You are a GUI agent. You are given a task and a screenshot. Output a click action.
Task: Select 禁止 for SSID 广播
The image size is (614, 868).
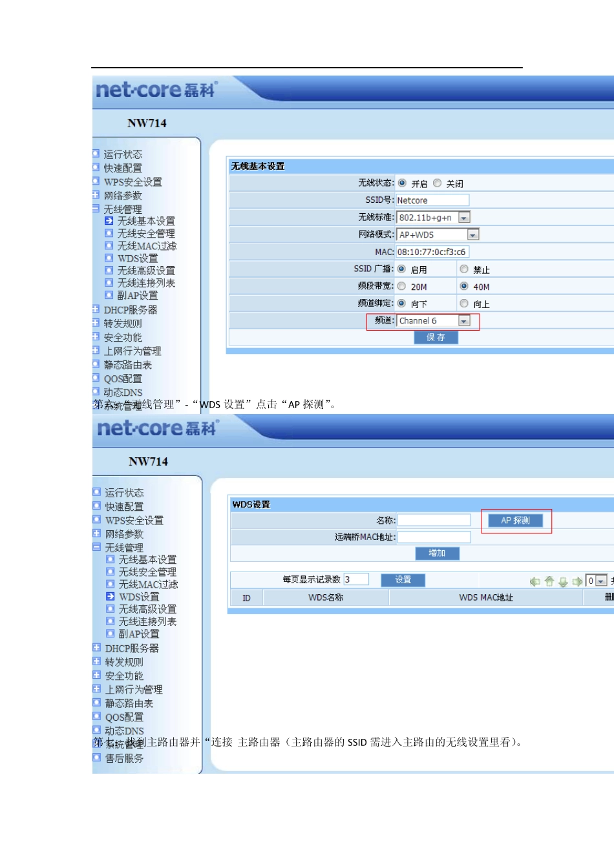pos(463,269)
